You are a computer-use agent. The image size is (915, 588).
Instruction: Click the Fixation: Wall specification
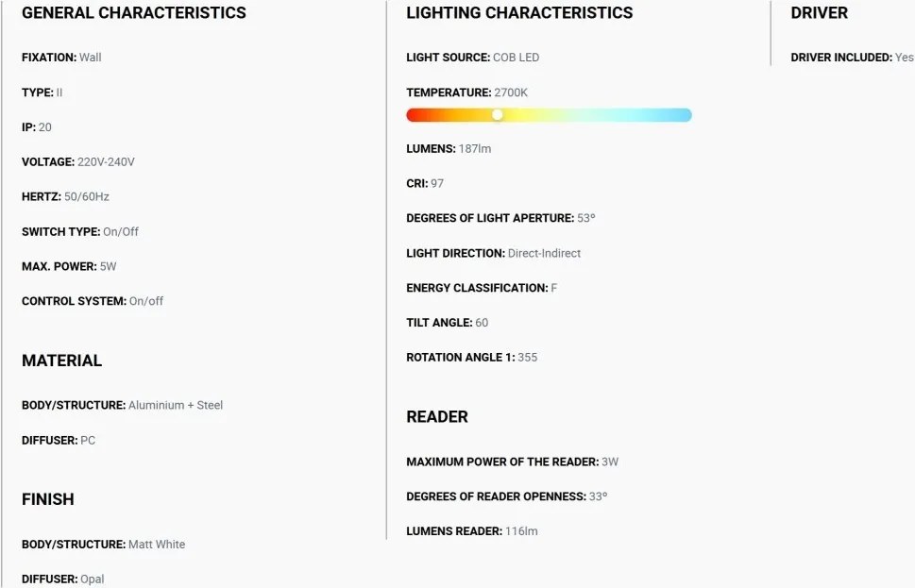(x=61, y=58)
